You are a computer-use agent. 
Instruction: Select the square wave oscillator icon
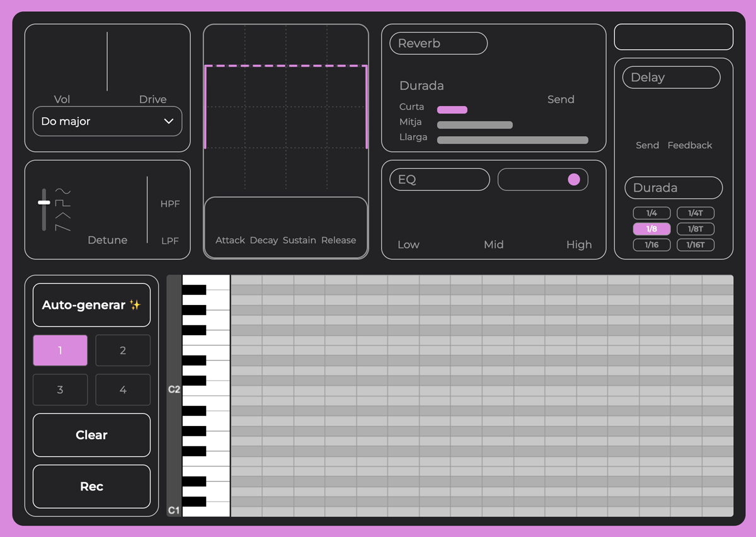(62, 203)
